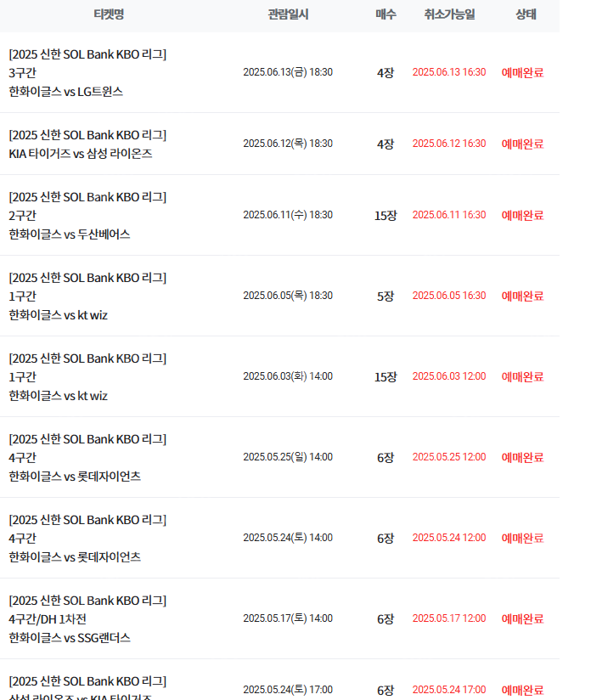Click 예매완료 status for 2025.06.05 game

click(x=522, y=296)
